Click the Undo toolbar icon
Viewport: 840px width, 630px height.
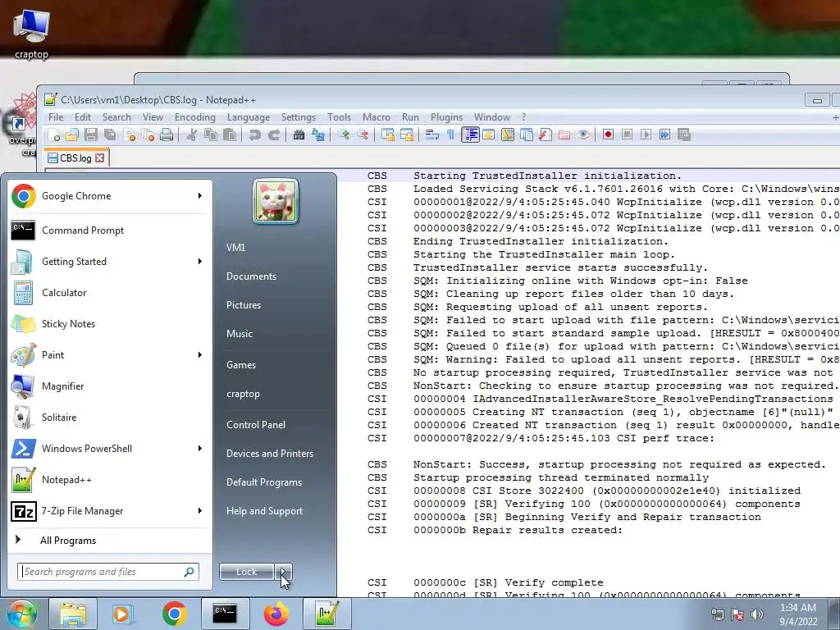(254, 135)
